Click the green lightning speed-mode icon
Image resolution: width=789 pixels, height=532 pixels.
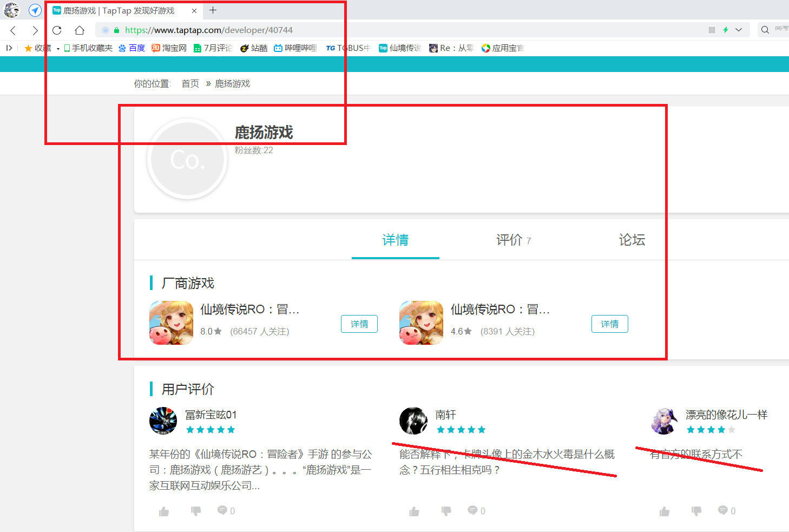(x=726, y=30)
